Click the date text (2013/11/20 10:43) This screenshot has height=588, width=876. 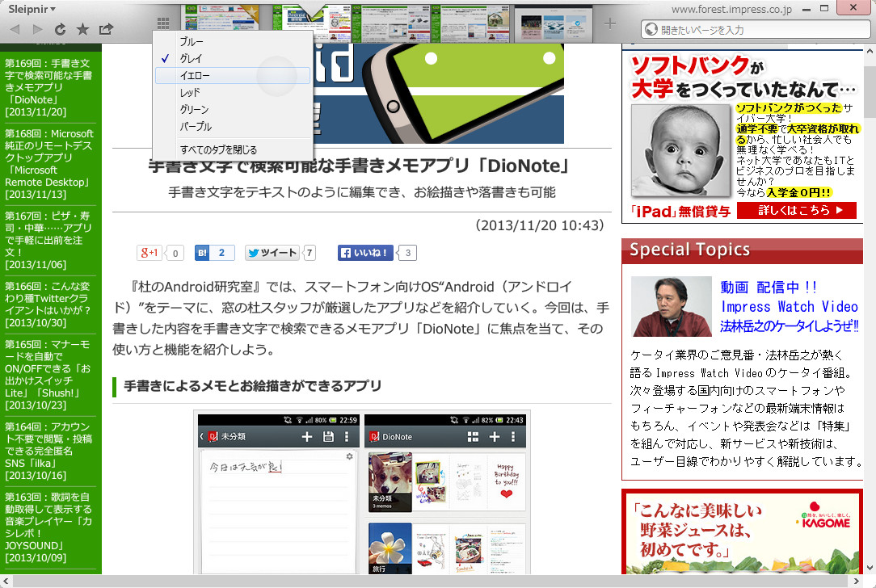pos(539,225)
